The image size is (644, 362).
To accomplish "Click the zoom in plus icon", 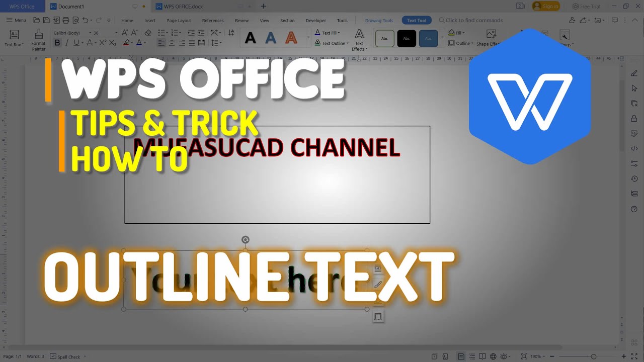I will pos(624,356).
